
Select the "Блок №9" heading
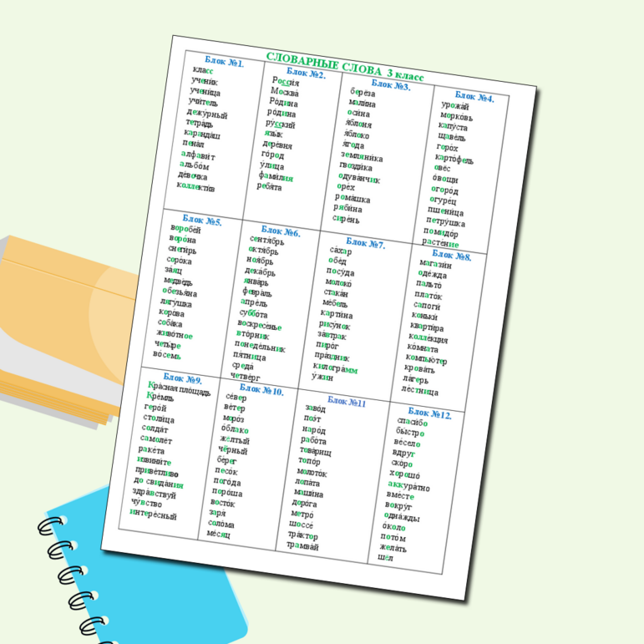[182, 378]
